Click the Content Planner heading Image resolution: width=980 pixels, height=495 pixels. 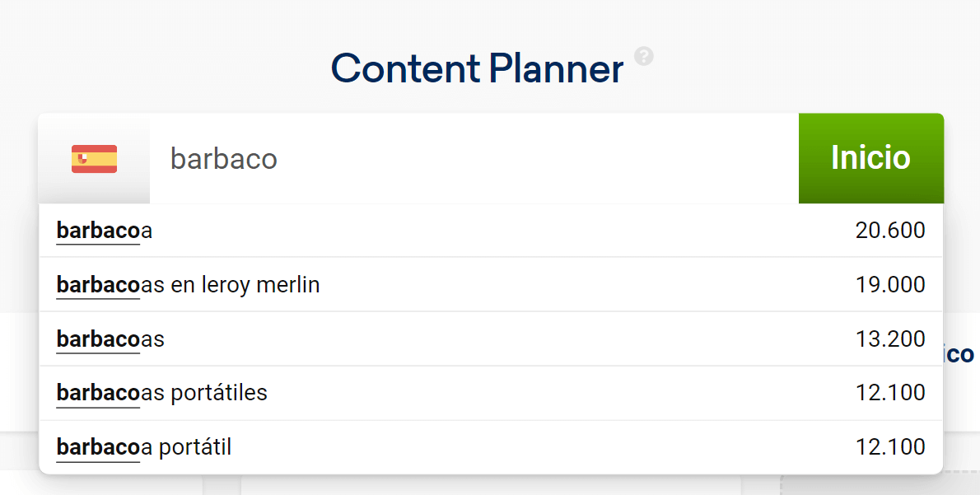(477, 68)
